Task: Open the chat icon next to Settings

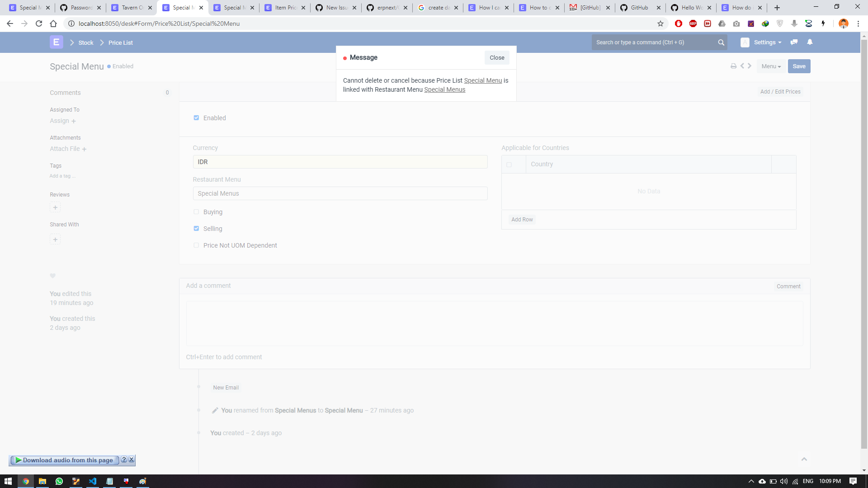Action: [x=794, y=42]
